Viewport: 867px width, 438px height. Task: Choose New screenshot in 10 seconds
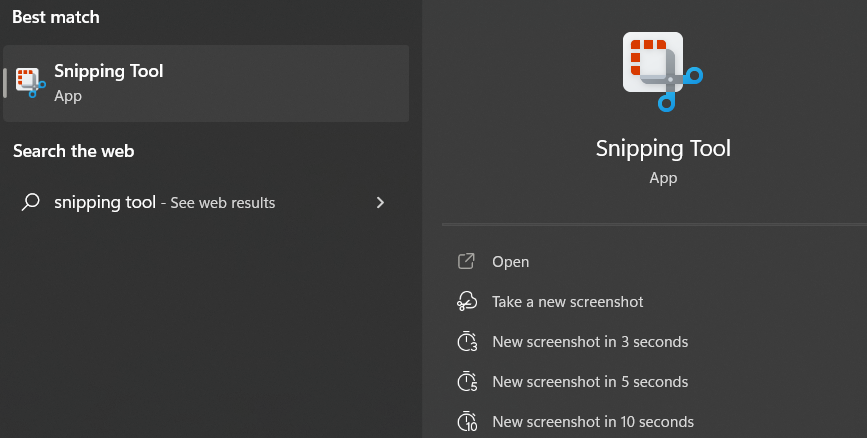pyautogui.click(x=593, y=421)
